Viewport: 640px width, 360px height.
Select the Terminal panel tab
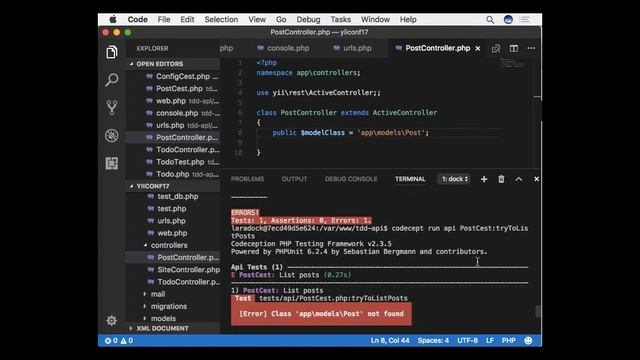[410, 179]
